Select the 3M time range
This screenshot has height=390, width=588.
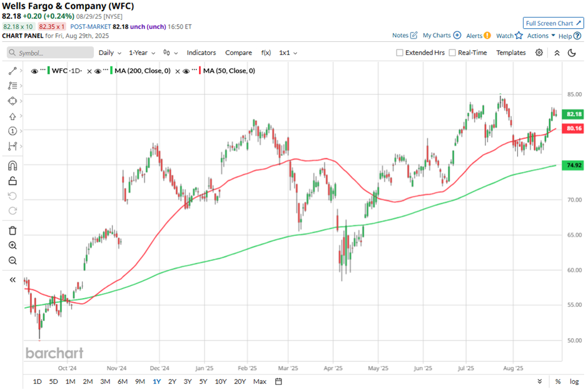105,381
